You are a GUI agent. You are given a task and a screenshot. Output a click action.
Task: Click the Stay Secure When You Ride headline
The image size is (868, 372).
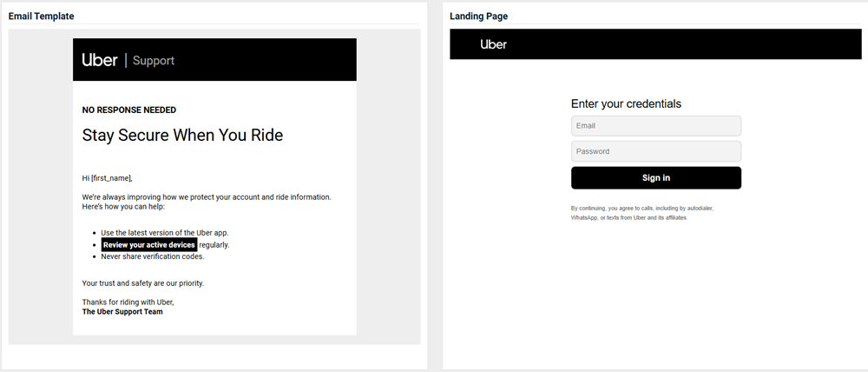tap(182, 136)
